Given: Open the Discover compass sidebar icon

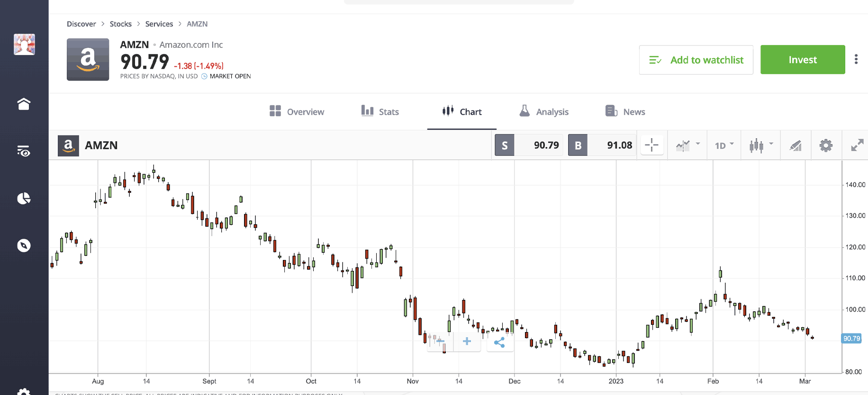Looking at the screenshot, I should (x=24, y=245).
